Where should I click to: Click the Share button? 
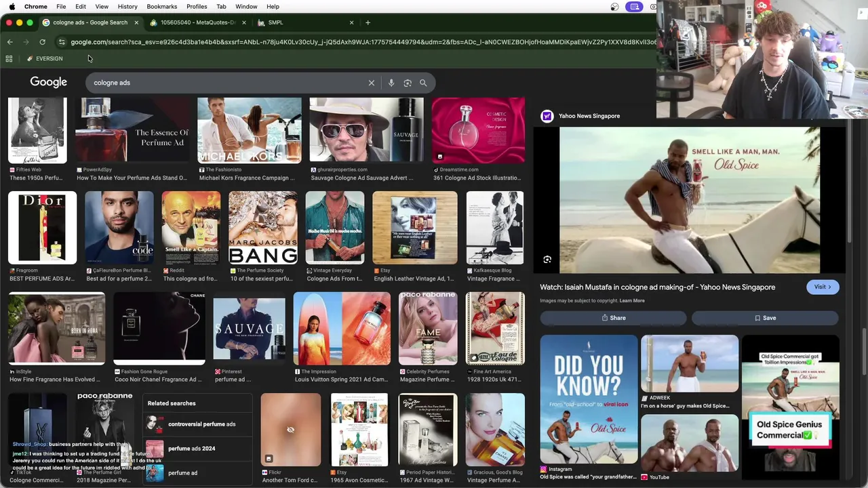click(614, 318)
